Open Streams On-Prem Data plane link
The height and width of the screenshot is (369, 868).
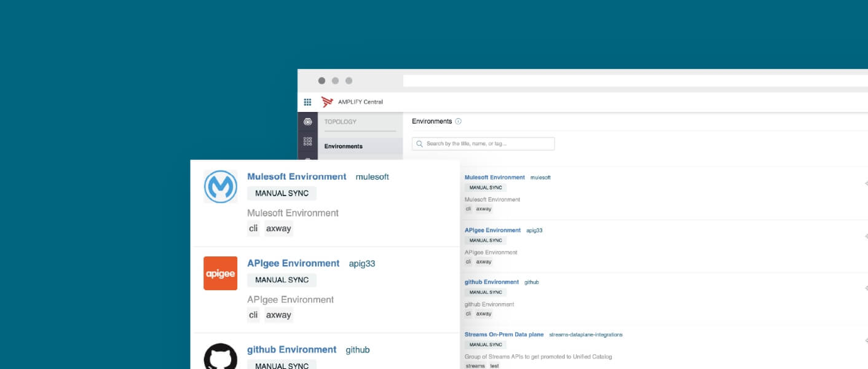click(504, 335)
